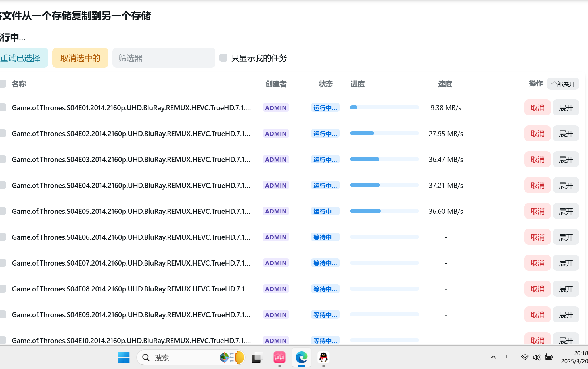Cancel the S04E07 waiting task

537,263
